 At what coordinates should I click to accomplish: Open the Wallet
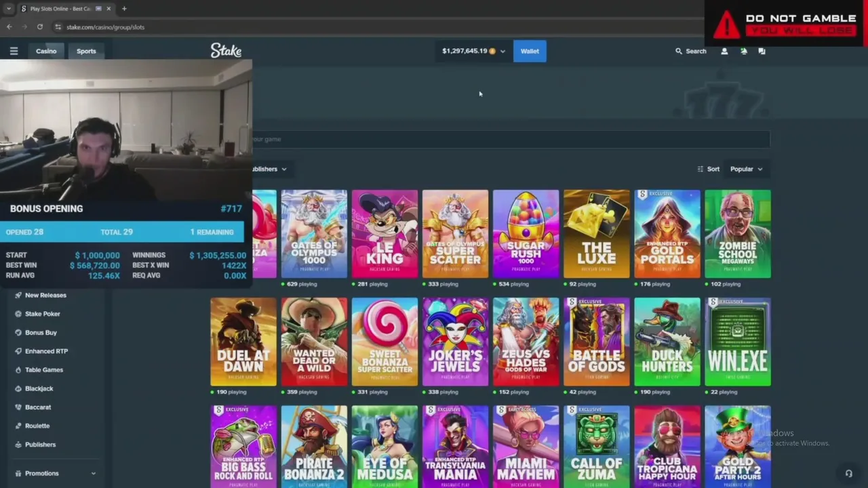(x=530, y=51)
